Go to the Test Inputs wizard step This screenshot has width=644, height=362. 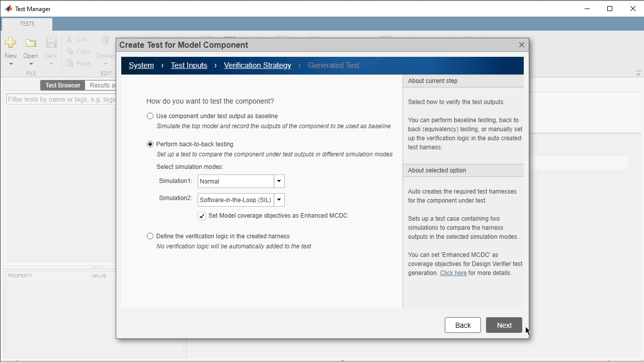click(189, 65)
